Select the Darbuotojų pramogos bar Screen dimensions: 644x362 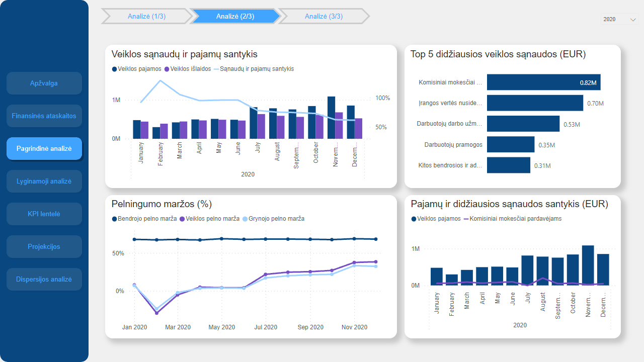coord(510,145)
